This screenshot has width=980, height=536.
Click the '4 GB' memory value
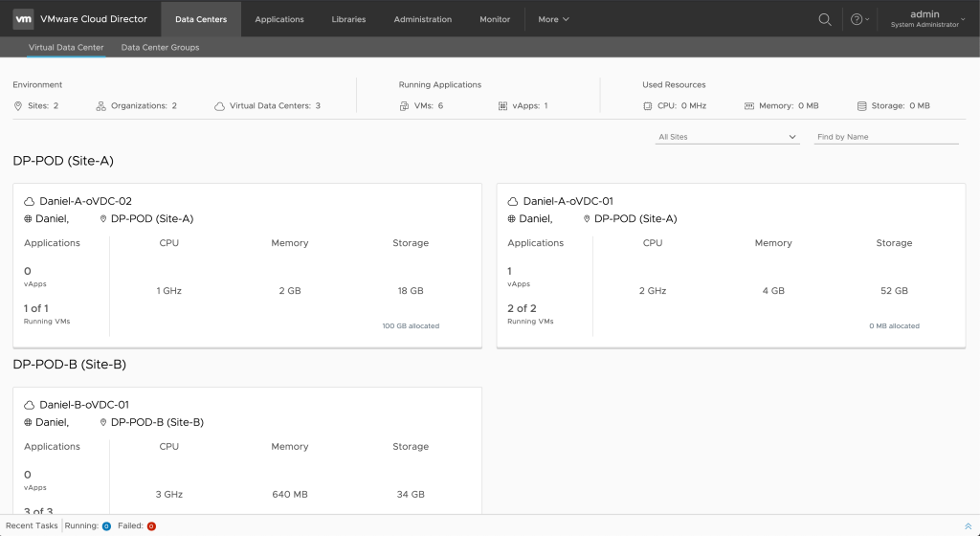point(773,291)
